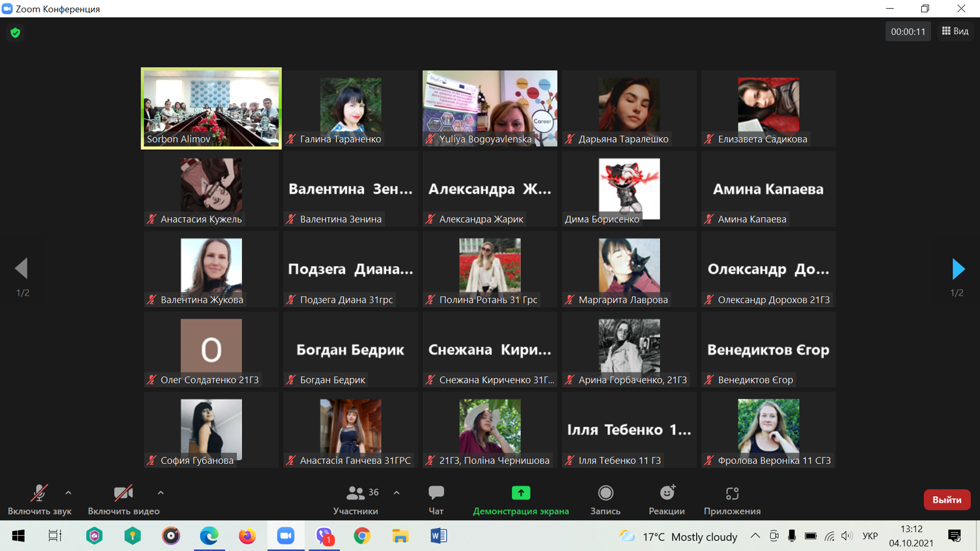This screenshot has height=551, width=980.
Task: Go to next page of participants
Action: click(958, 269)
